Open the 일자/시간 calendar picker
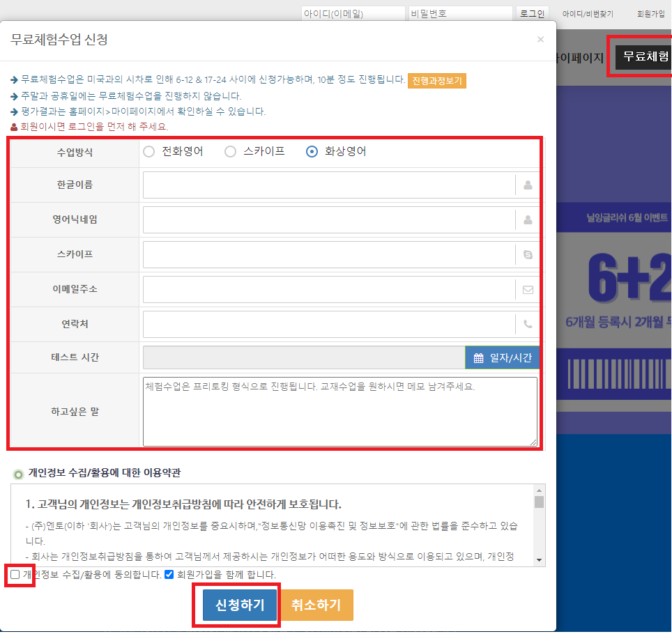Image resolution: width=672 pixels, height=634 pixels. pos(502,357)
